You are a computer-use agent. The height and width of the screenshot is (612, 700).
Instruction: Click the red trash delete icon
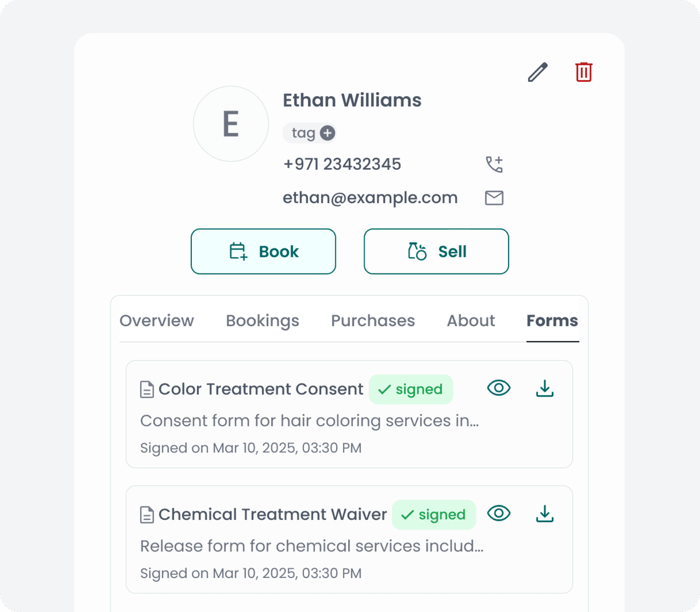(x=583, y=72)
